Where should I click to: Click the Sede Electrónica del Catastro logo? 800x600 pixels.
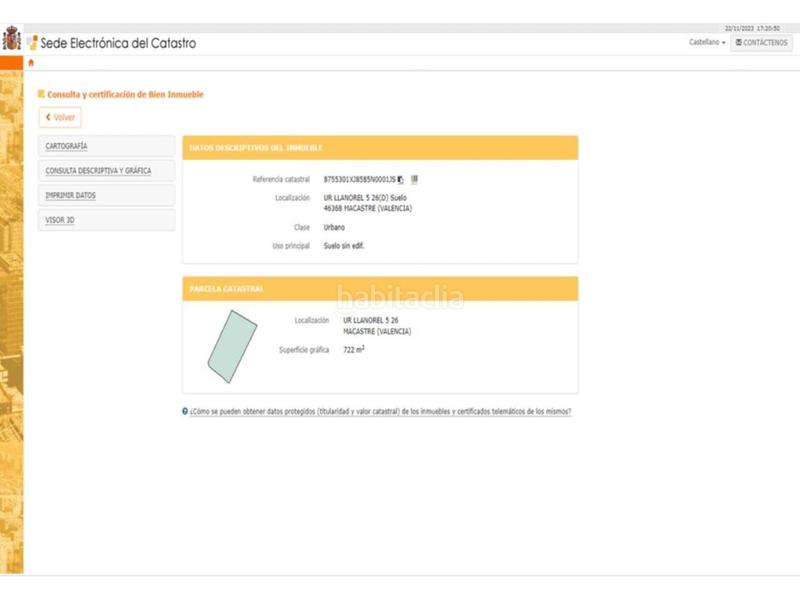click(32, 43)
